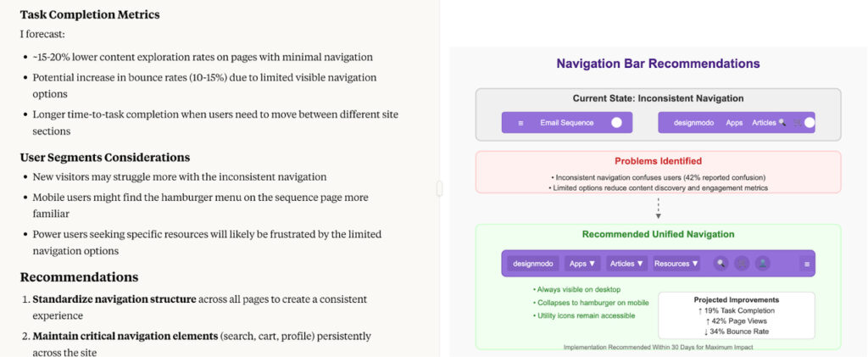Click cart icon in unified navigation bar

(x=742, y=264)
